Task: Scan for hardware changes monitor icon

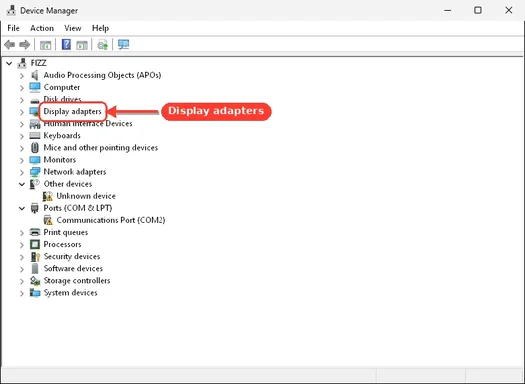Action: (123, 44)
